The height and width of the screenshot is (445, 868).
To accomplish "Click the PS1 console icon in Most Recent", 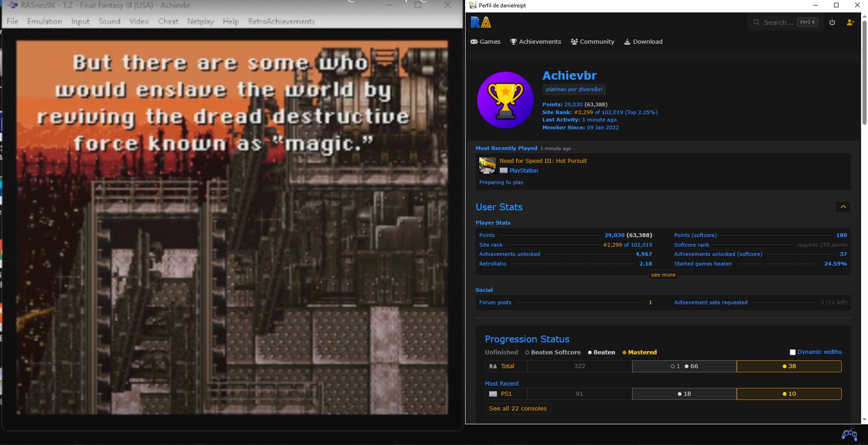I will click(x=493, y=394).
